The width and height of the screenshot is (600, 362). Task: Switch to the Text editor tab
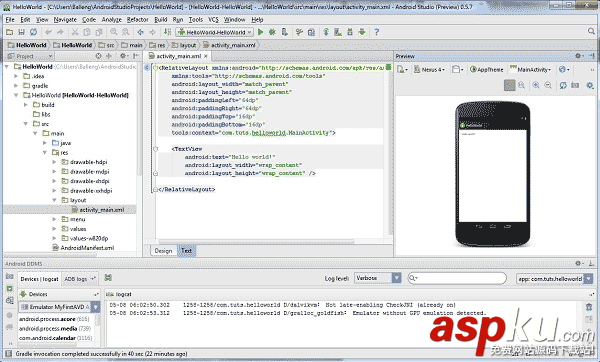[186, 251]
